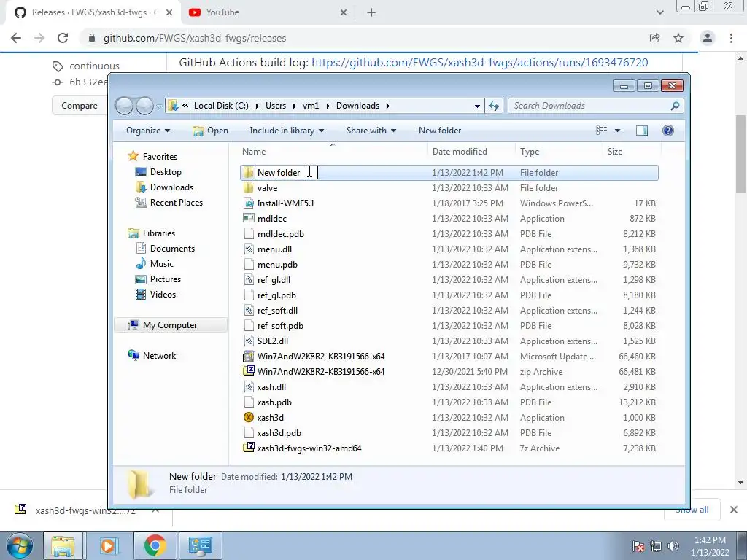The image size is (747, 560).
Task: Click the Open toolbar button
Action: click(210, 131)
